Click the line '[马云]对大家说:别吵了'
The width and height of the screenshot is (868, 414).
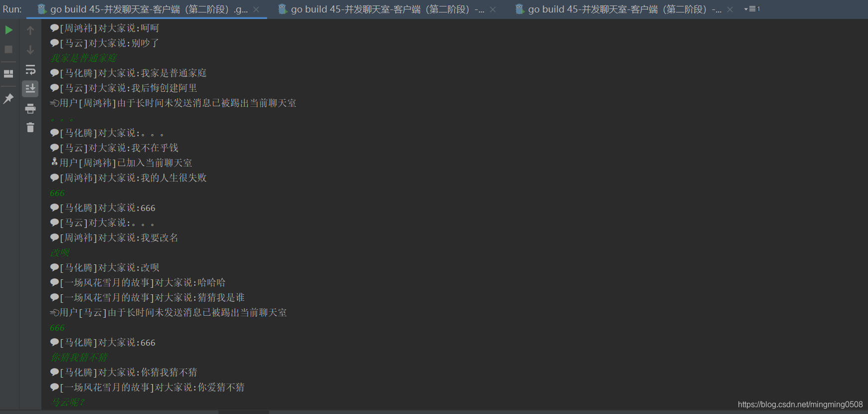[x=105, y=43]
